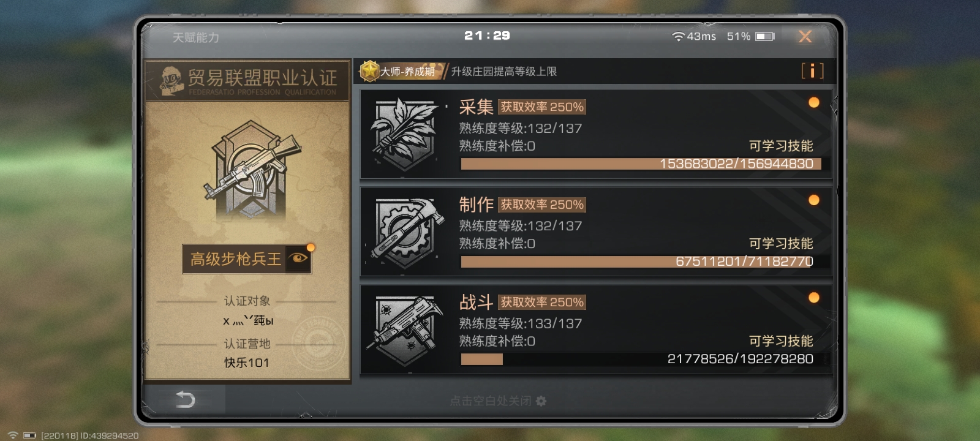
Task: Open 可学习技能 for the 采集 skill
Action: [781, 146]
